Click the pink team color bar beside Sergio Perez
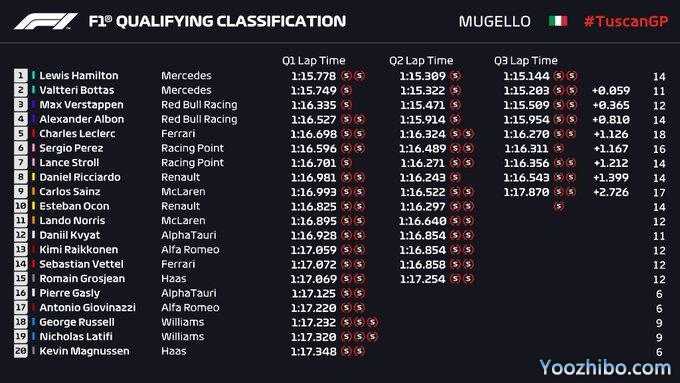680x383 pixels. [x=33, y=148]
